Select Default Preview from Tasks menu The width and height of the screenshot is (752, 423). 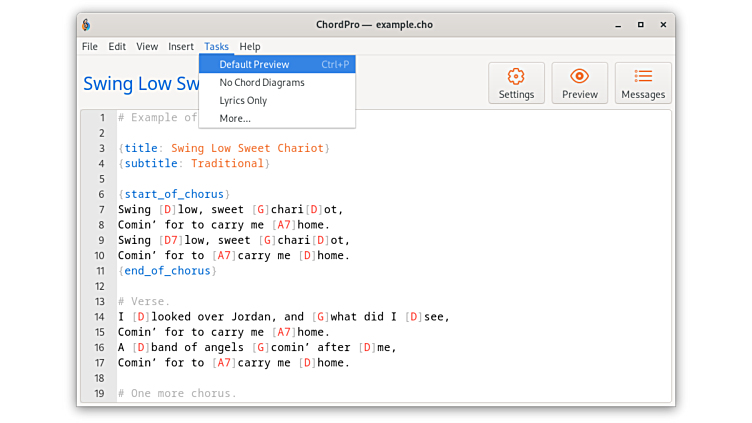coord(254,65)
